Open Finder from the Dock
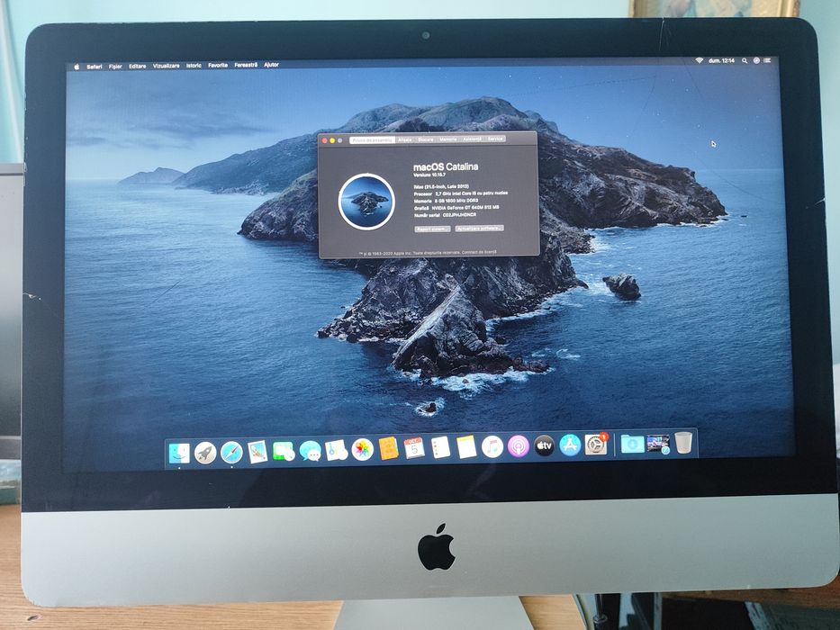 [x=179, y=453]
